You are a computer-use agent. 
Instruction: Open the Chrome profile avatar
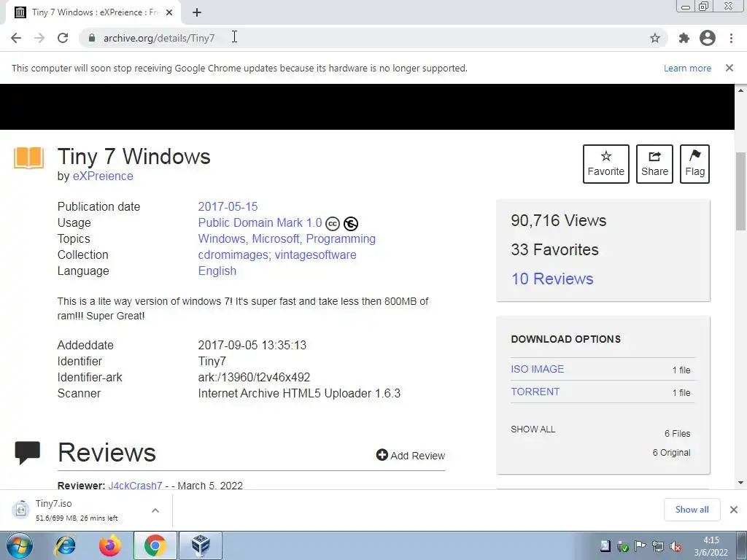click(x=708, y=38)
